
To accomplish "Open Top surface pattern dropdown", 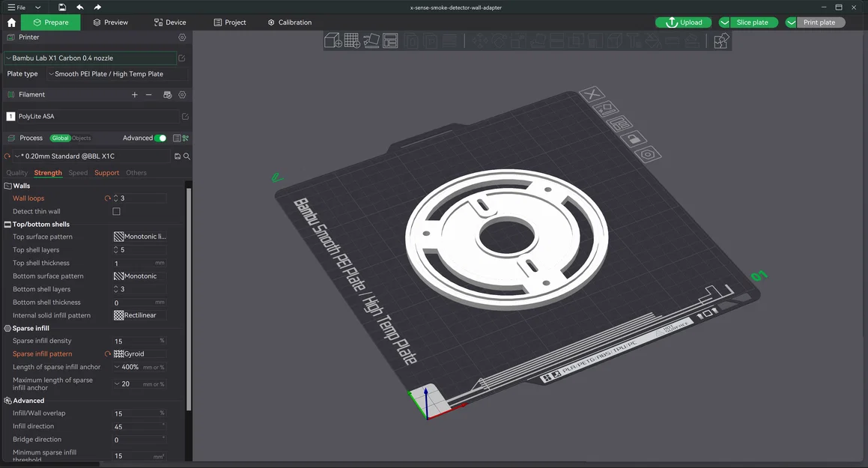I will click(x=139, y=237).
